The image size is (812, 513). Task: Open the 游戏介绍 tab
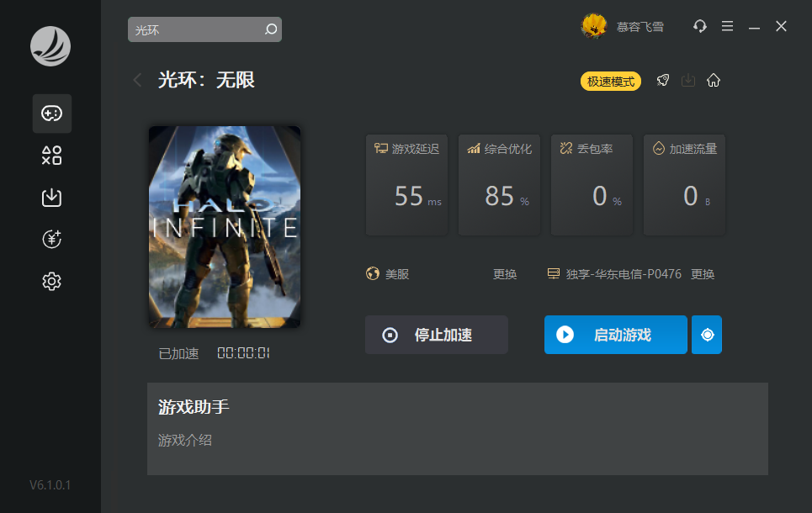click(x=185, y=440)
